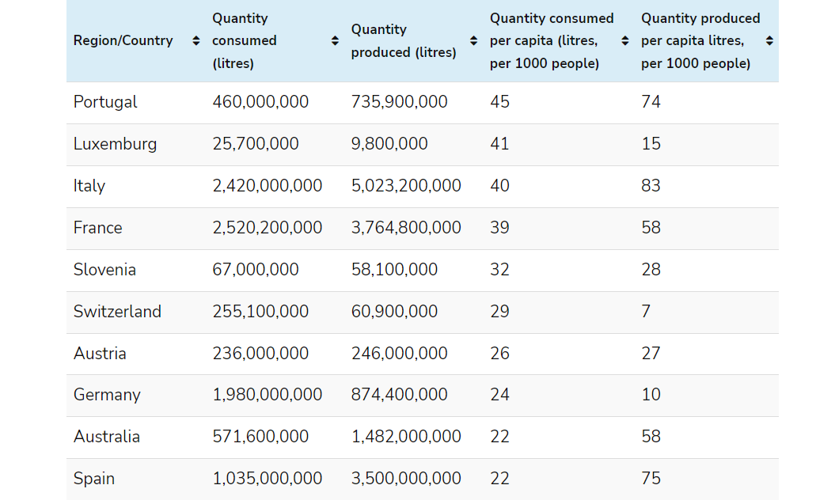Click Luxemburg's produced value 9,800,000

click(389, 144)
